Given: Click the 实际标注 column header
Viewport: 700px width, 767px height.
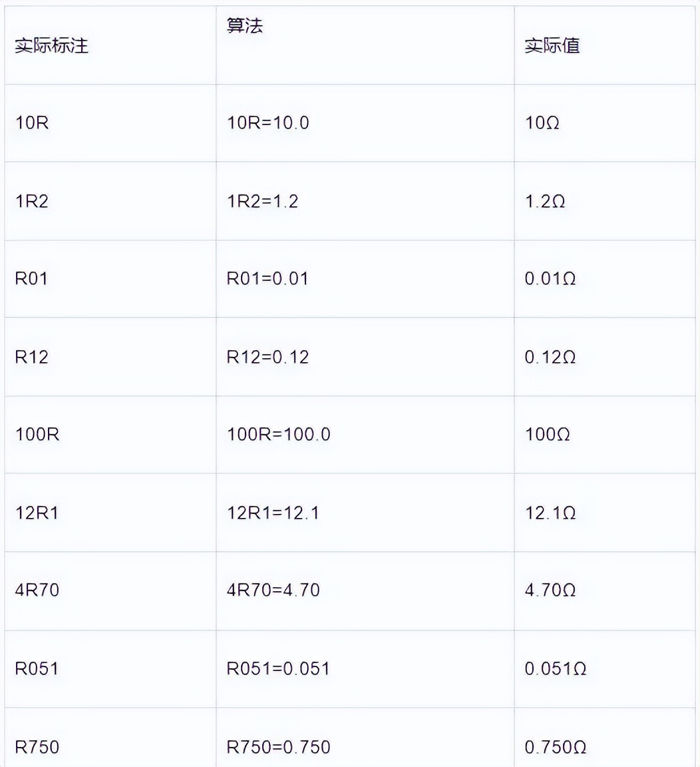Looking at the screenshot, I should click(52, 46).
